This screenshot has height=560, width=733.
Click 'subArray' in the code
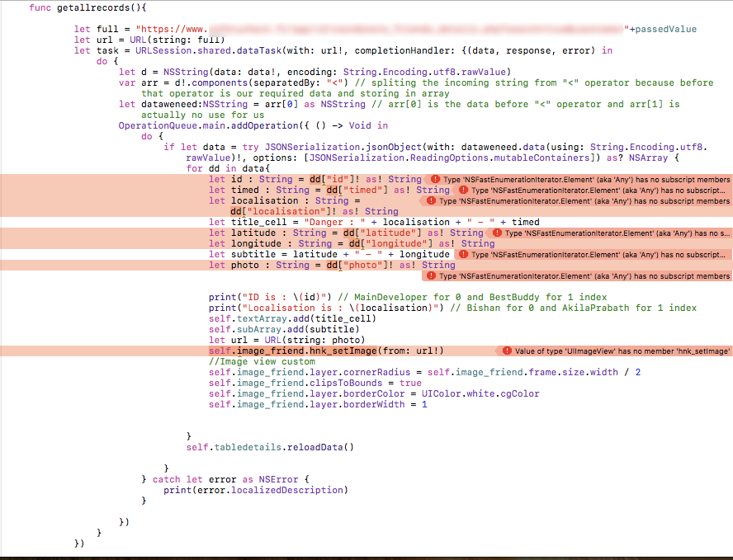coord(259,330)
